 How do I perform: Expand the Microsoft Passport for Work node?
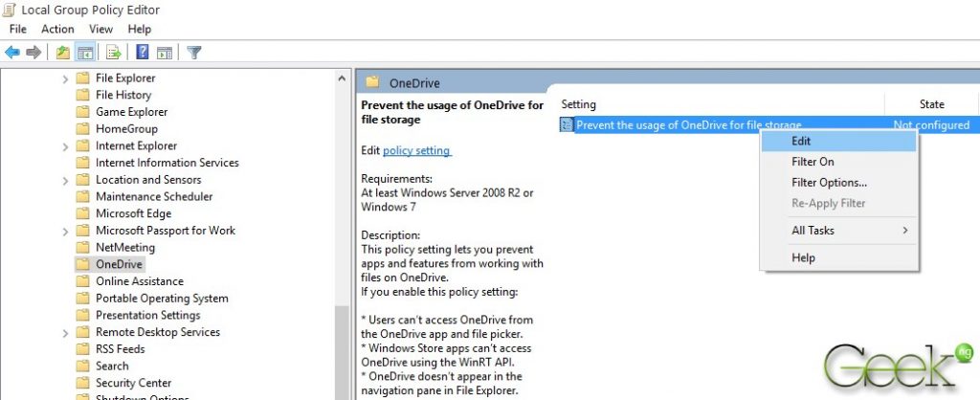click(x=66, y=232)
